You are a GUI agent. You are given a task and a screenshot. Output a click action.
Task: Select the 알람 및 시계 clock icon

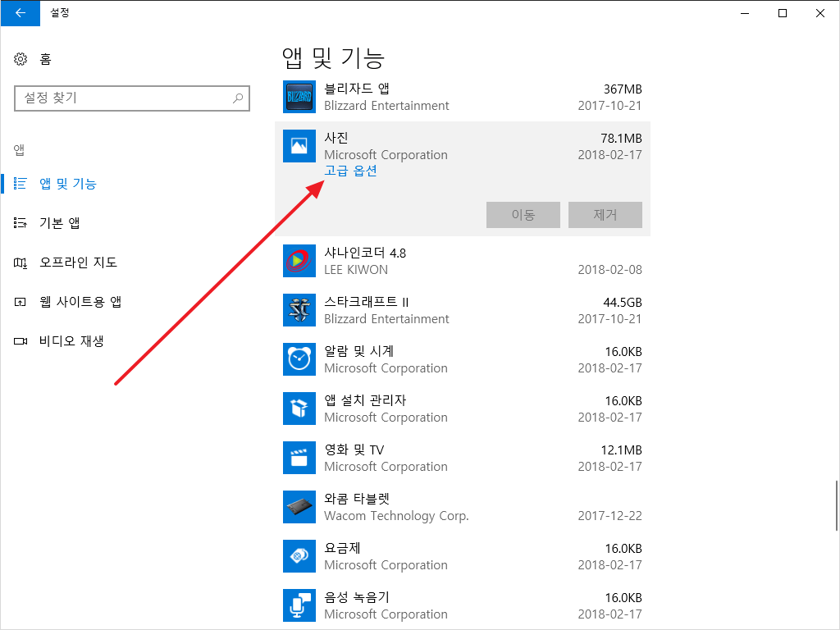pyautogui.click(x=299, y=359)
